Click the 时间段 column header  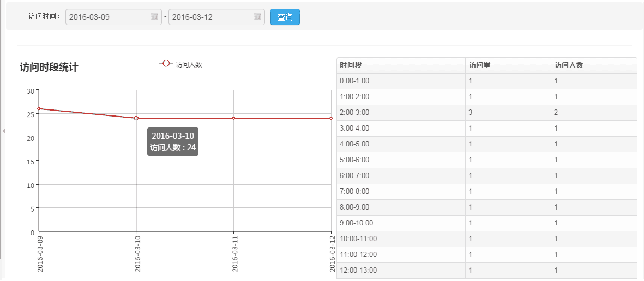[401, 65]
